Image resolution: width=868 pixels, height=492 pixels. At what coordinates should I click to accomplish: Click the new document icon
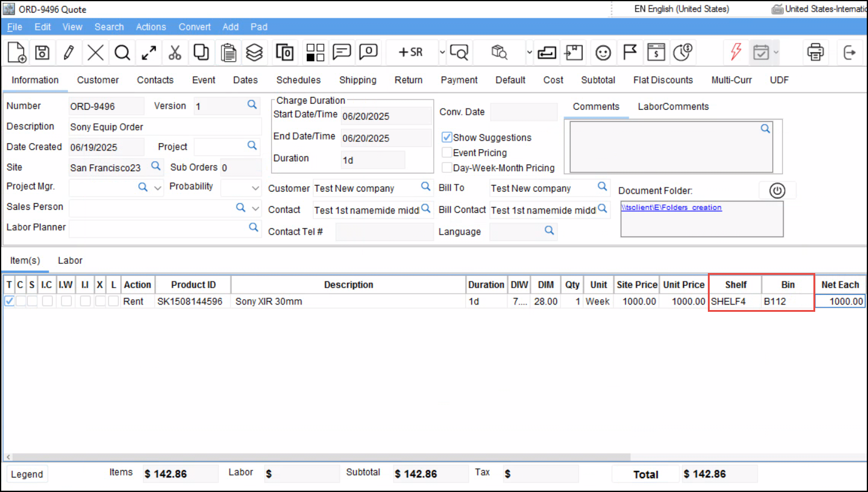pos(16,53)
